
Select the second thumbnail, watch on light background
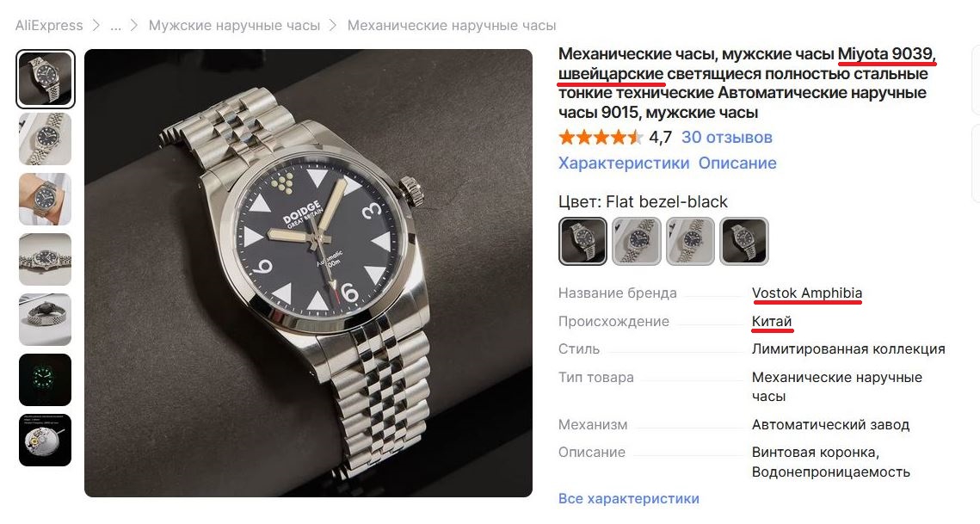(45, 139)
